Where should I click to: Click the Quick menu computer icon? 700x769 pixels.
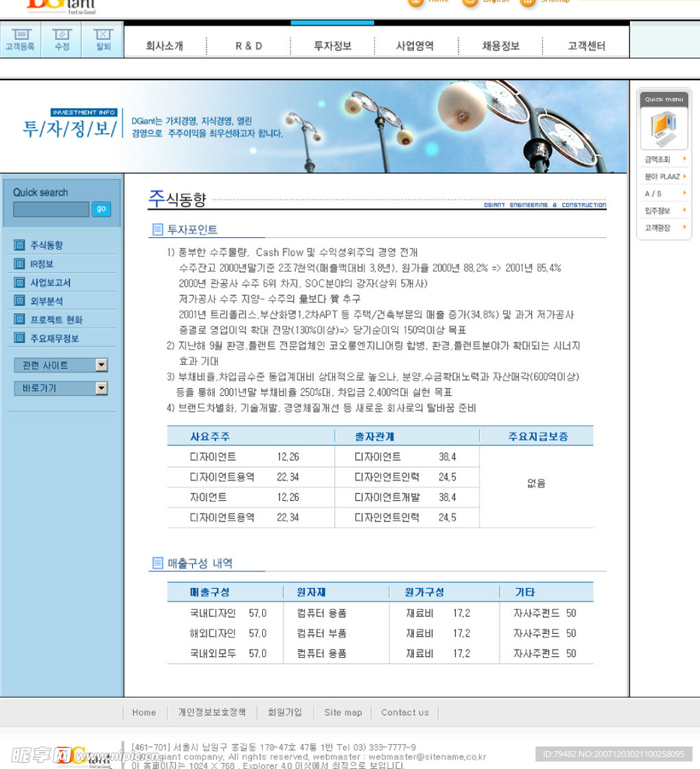coord(664,128)
